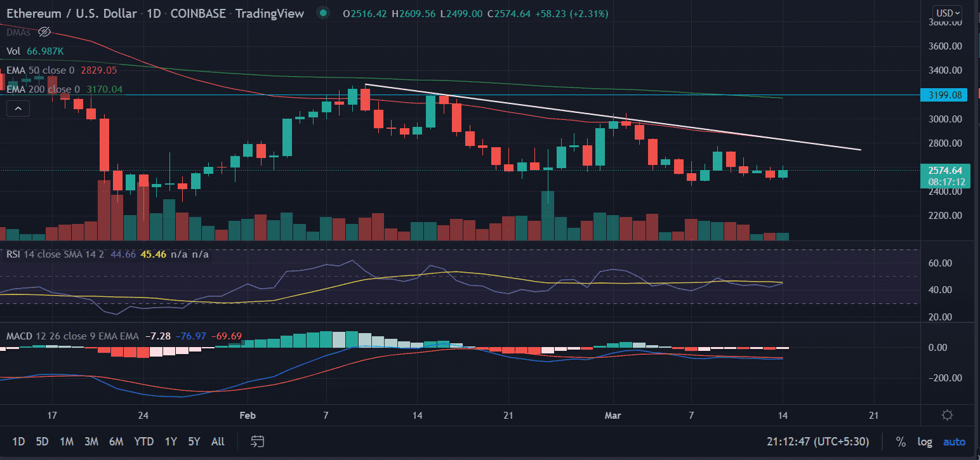Viewport: 980px width, 460px height.
Task: Toggle percentage scale mode
Action: (x=900, y=442)
